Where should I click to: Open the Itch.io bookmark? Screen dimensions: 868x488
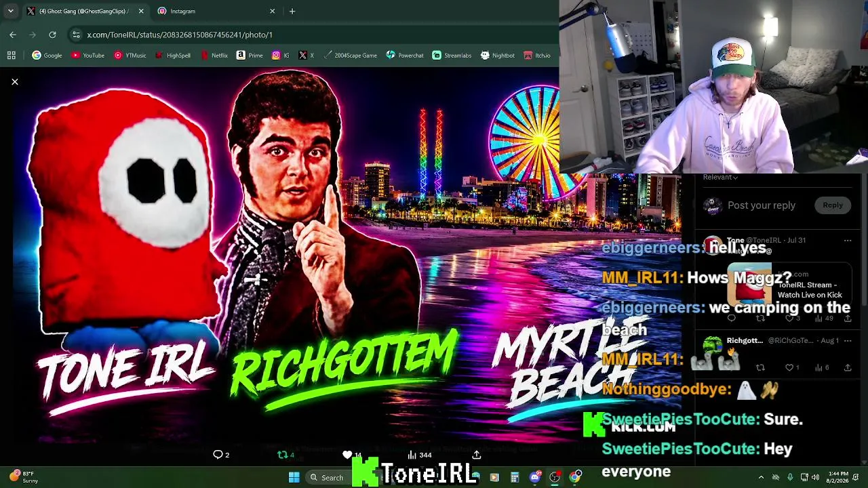[x=537, y=56]
